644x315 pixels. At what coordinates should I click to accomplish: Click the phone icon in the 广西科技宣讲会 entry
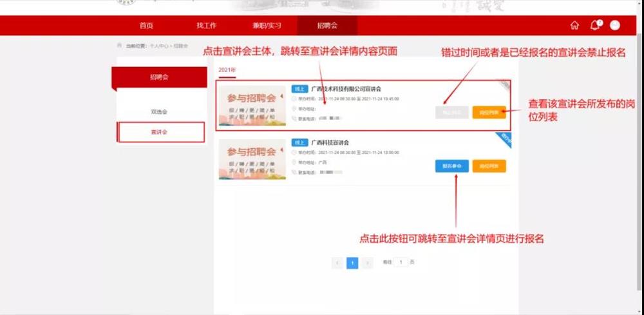click(294, 173)
